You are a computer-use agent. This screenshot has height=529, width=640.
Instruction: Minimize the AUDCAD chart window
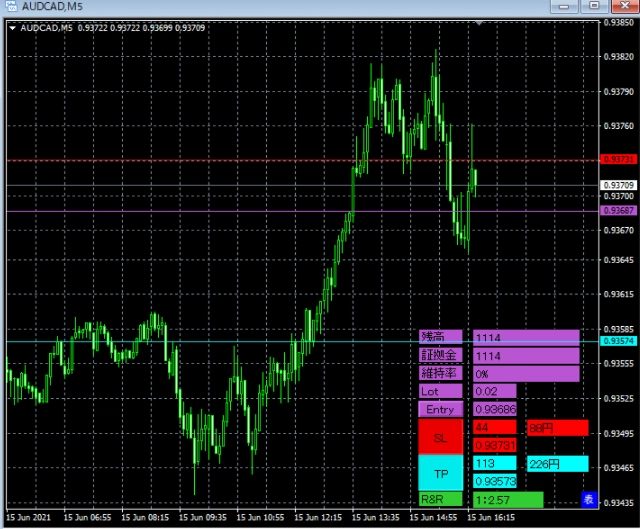point(564,6)
